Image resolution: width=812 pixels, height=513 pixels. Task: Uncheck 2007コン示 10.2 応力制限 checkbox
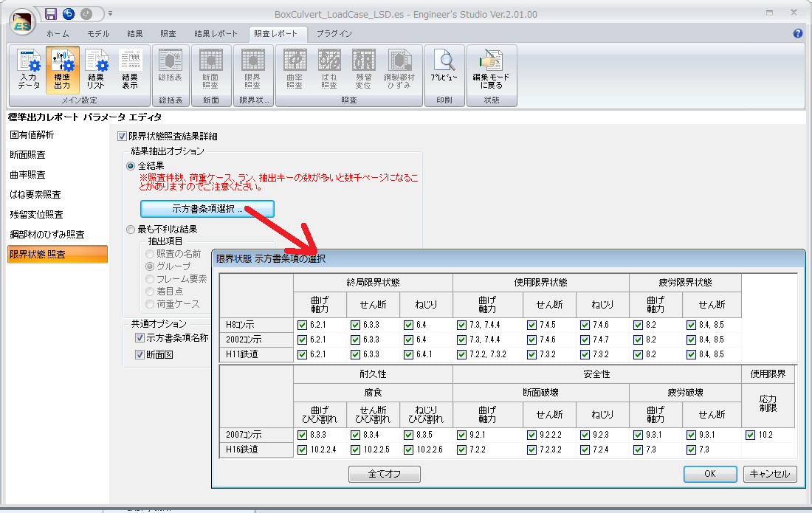[x=751, y=435]
